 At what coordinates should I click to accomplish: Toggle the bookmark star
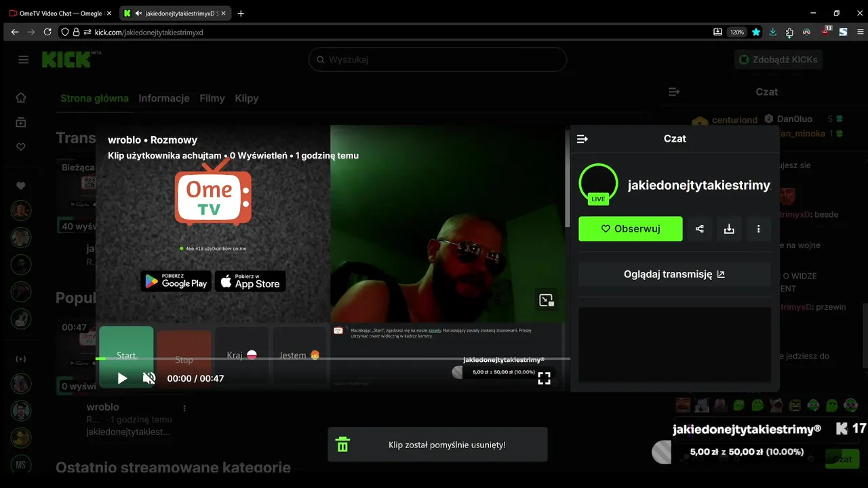(756, 32)
